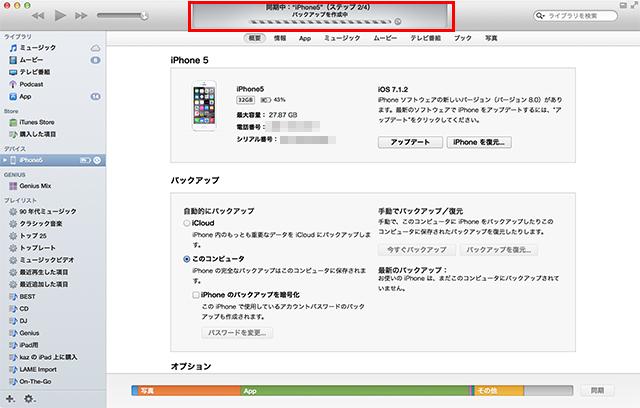Open テレビ番組 library in sidebar
640x408 pixels.
(x=30, y=72)
